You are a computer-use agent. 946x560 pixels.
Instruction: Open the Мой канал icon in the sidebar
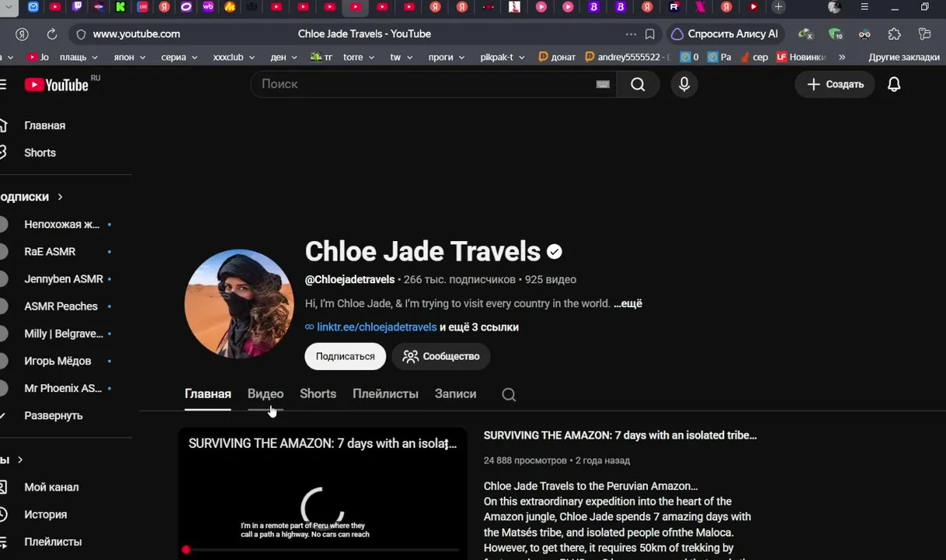(2, 487)
